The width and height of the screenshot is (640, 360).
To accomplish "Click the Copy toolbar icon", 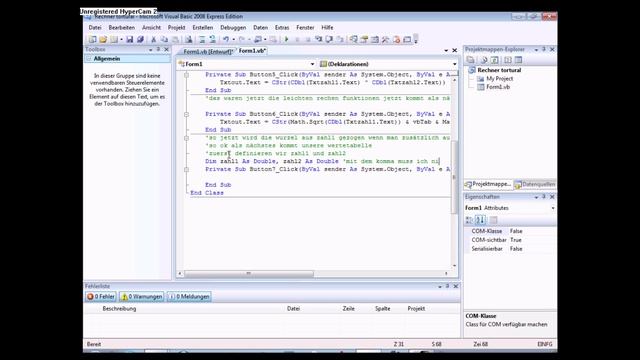I will [164, 40].
